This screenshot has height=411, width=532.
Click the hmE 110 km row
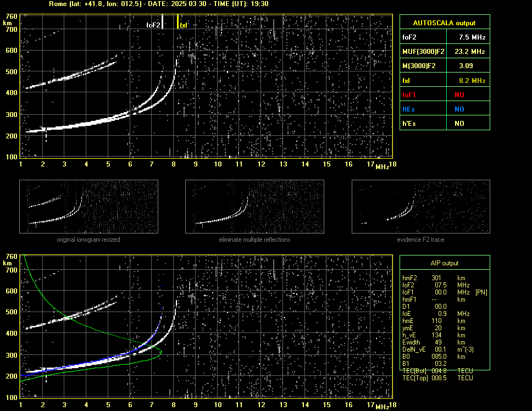[434, 321]
